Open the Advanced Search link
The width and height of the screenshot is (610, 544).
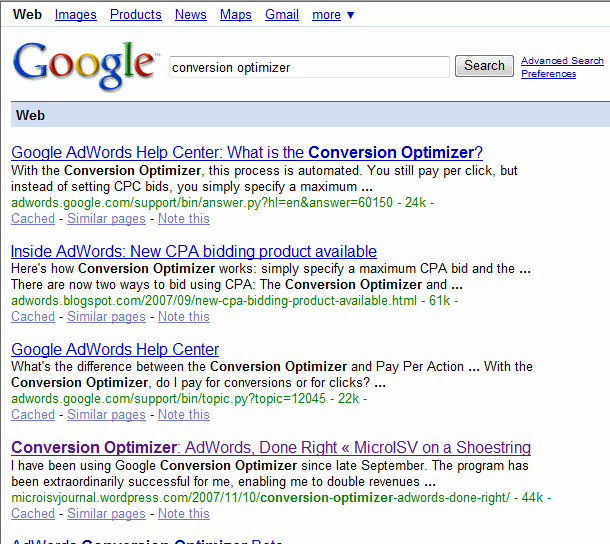[x=562, y=61]
